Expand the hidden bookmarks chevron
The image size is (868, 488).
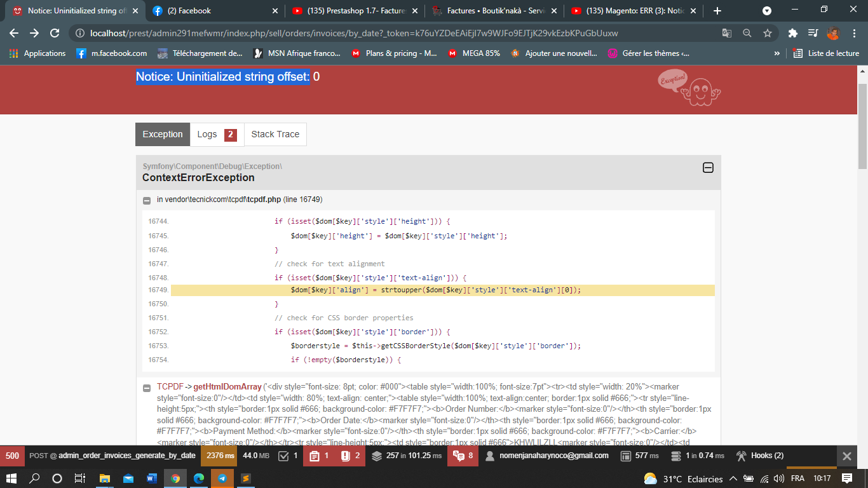776,53
